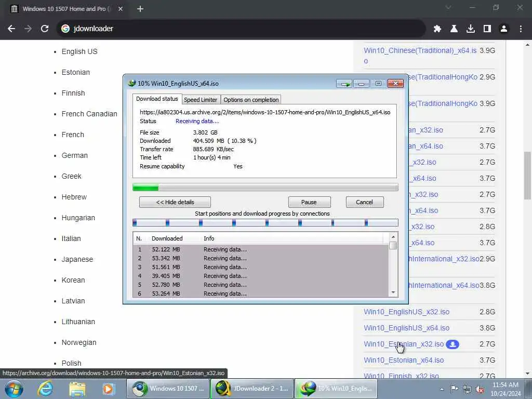Click the Action Center flag tray icon
Image resolution: width=532 pixels, height=399 pixels.
click(454, 389)
